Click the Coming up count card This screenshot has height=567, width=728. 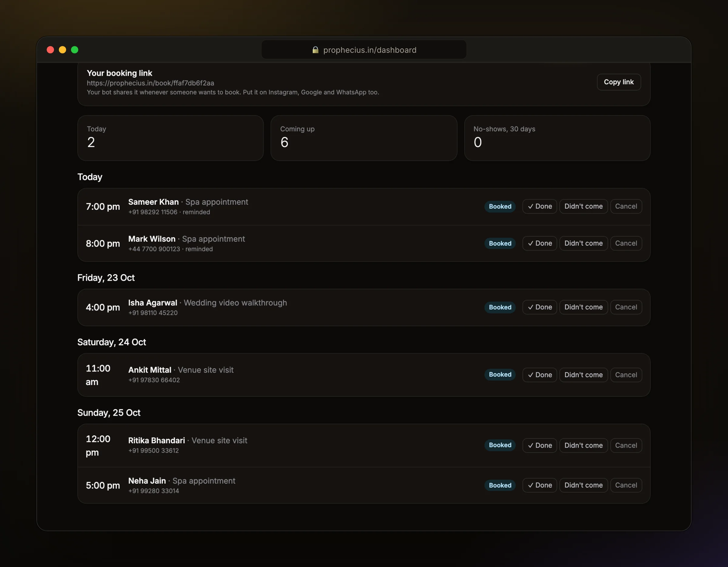pos(364,138)
